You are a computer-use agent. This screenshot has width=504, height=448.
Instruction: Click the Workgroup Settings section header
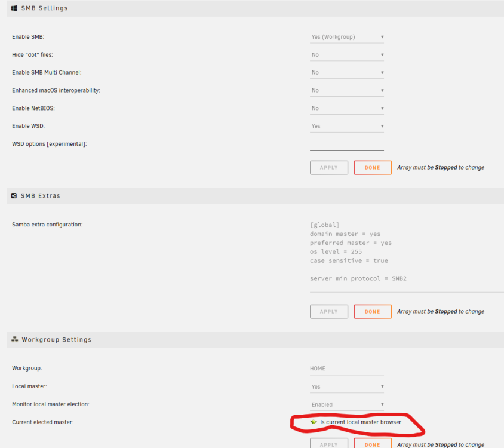click(255, 340)
